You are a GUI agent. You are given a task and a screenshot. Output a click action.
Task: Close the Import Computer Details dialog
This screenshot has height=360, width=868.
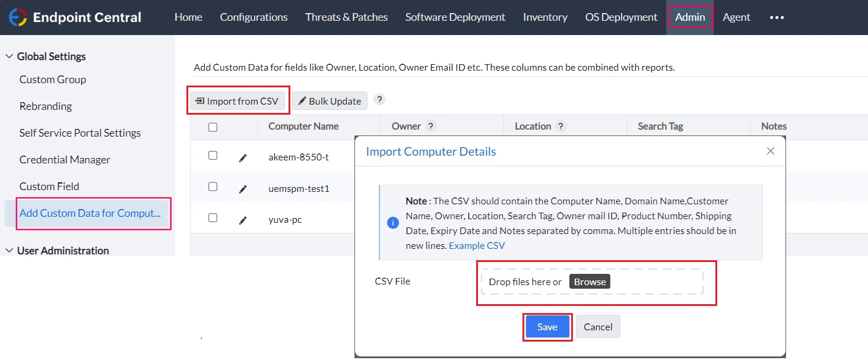point(771,151)
